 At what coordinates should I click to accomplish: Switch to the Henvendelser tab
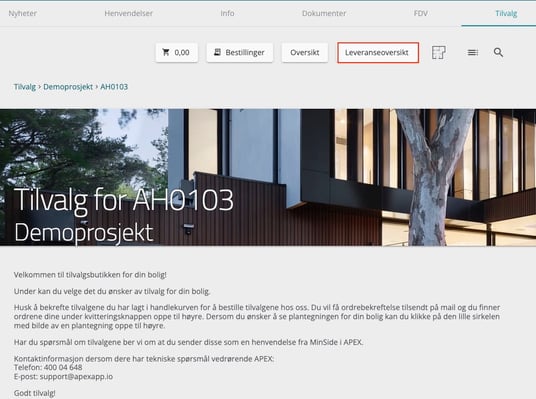(x=129, y=13)
